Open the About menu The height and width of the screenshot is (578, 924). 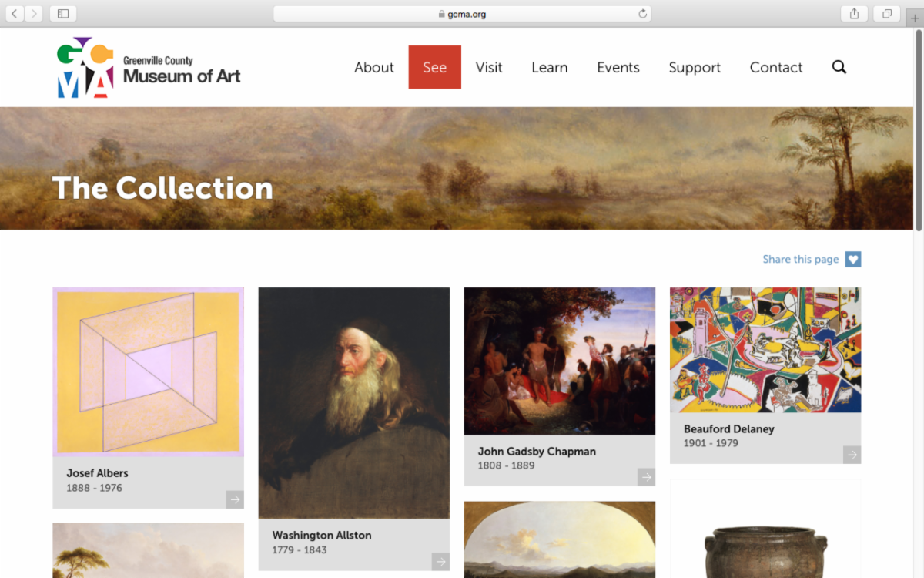coord(374,67)
